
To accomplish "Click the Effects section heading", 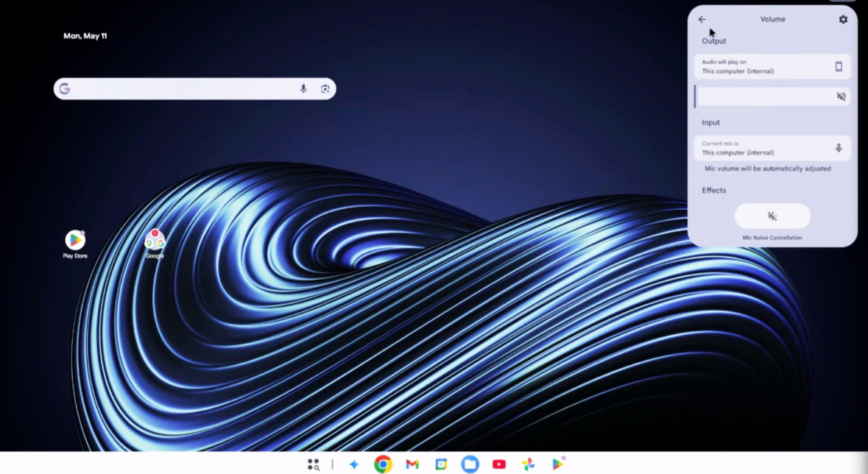I will (713, 190).
